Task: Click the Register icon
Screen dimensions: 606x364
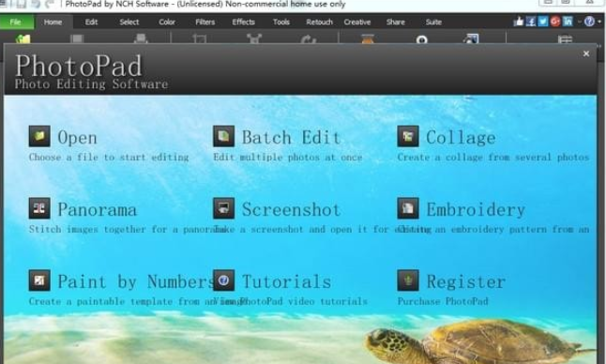Action: point(408,281)
